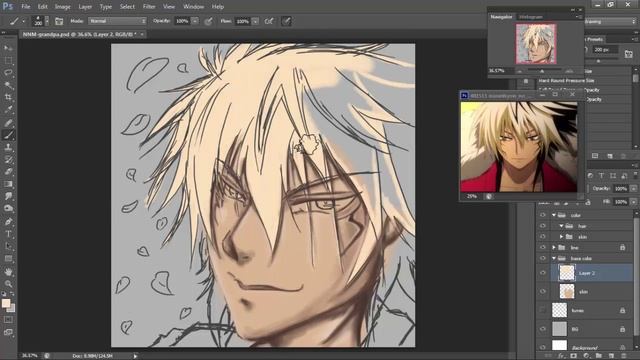Hide the BG layer
The width and height of the screenshot is (640, 360).
point(542,329)
